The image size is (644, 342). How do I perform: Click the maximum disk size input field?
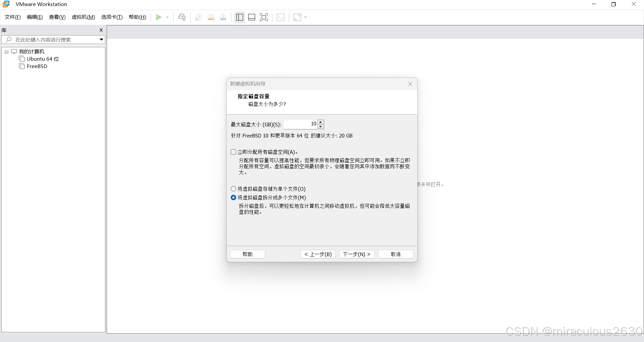coord(301,124)
